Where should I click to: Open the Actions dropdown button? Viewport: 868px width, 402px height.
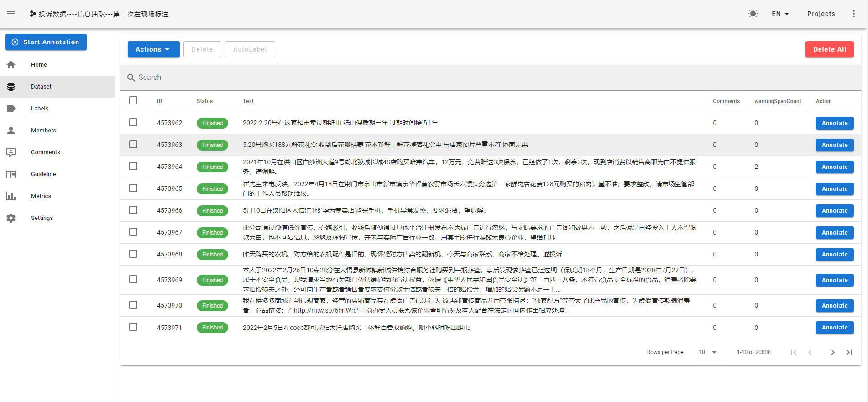click(153, 49)
